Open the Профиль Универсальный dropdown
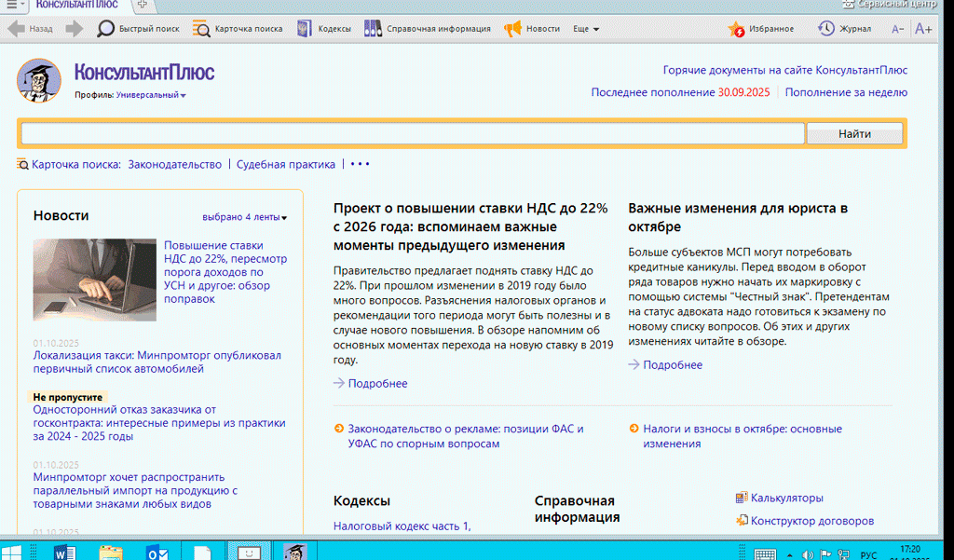 coord(151,95)
